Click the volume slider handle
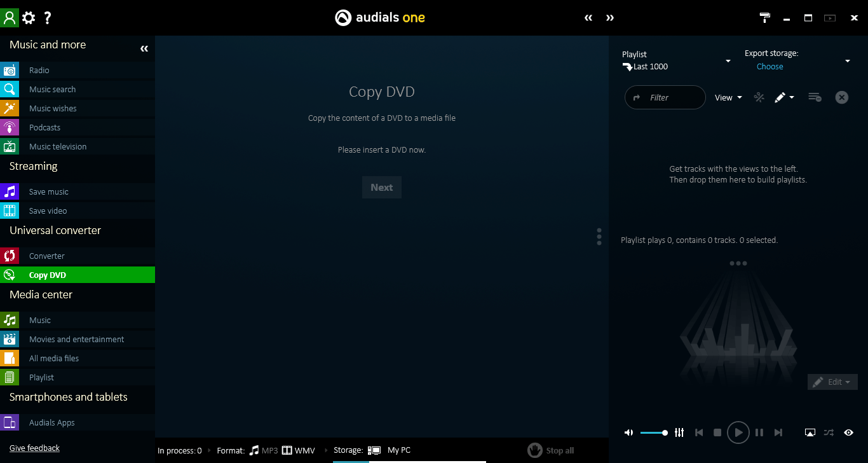The width and height of the screenshot is (868, 463). [665, 432]
